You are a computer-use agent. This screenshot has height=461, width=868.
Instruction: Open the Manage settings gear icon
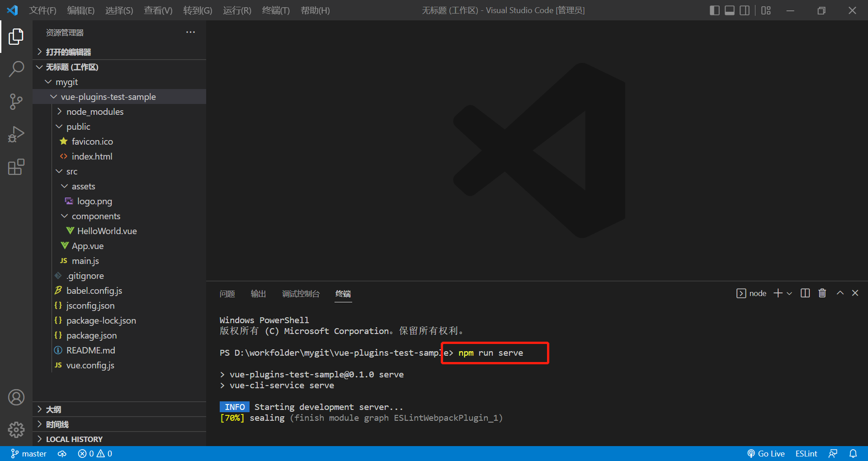(x=16, y=430)
